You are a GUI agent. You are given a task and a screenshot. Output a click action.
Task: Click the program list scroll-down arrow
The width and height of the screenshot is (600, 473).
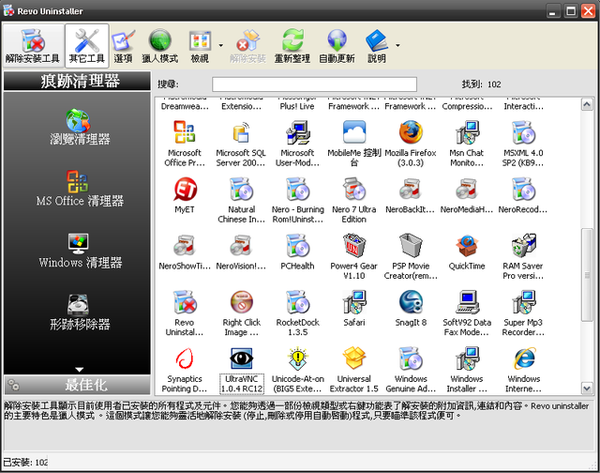587,388
